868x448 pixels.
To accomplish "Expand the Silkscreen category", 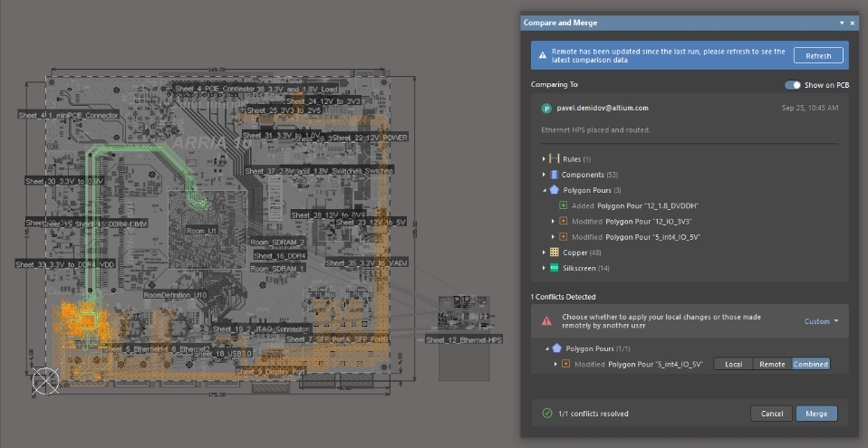I will coord(544,268).
